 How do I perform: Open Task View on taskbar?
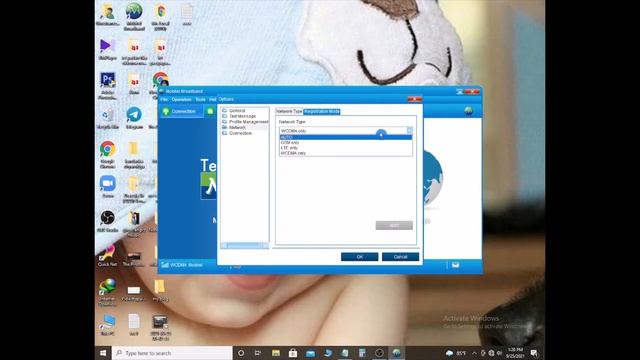(x=258, y=353)
